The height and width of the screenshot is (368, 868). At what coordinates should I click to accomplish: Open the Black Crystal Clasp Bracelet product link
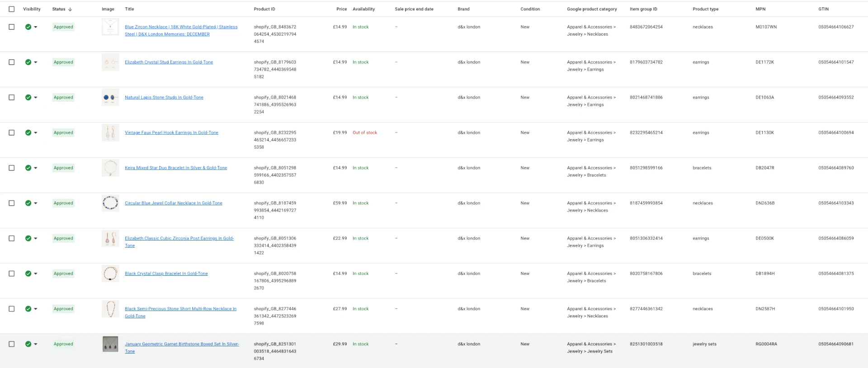[x=166, y=274]
